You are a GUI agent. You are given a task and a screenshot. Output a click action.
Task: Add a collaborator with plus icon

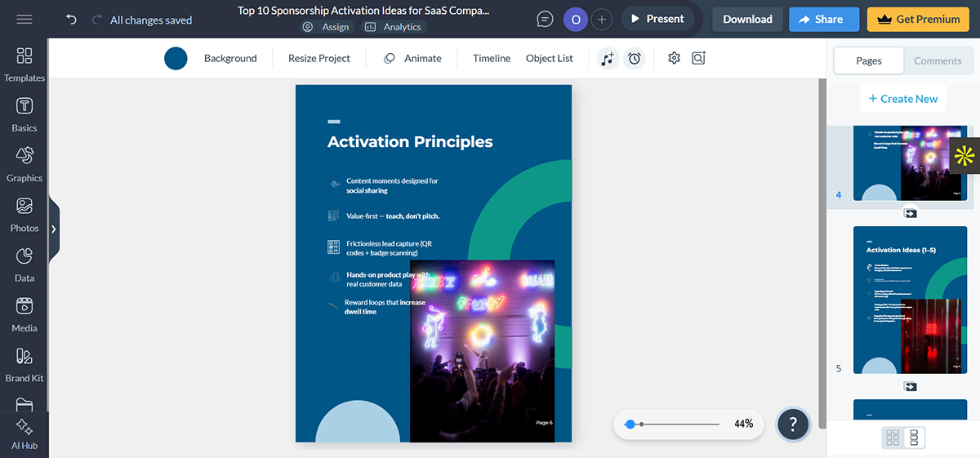point(602,19)
